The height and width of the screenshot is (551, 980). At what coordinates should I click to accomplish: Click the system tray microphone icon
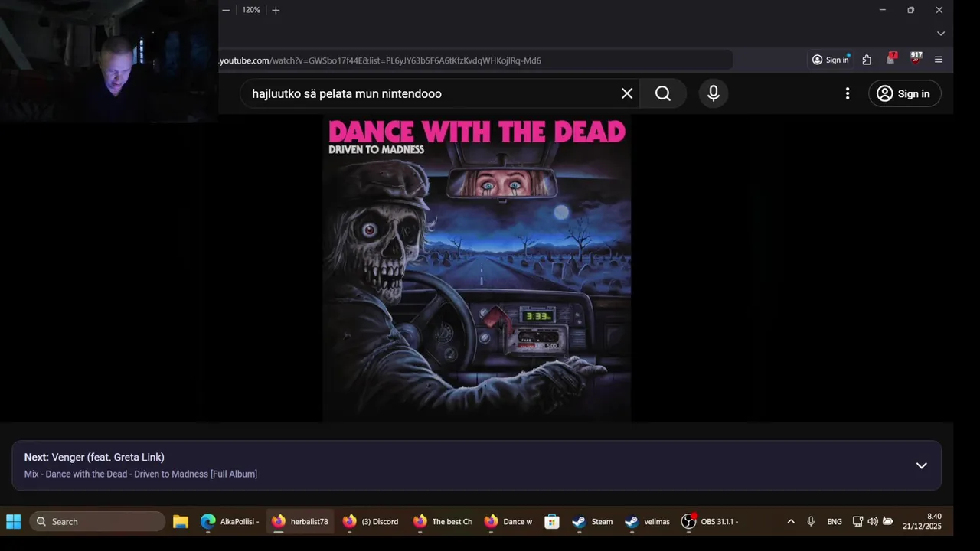[x=811, y=522]
